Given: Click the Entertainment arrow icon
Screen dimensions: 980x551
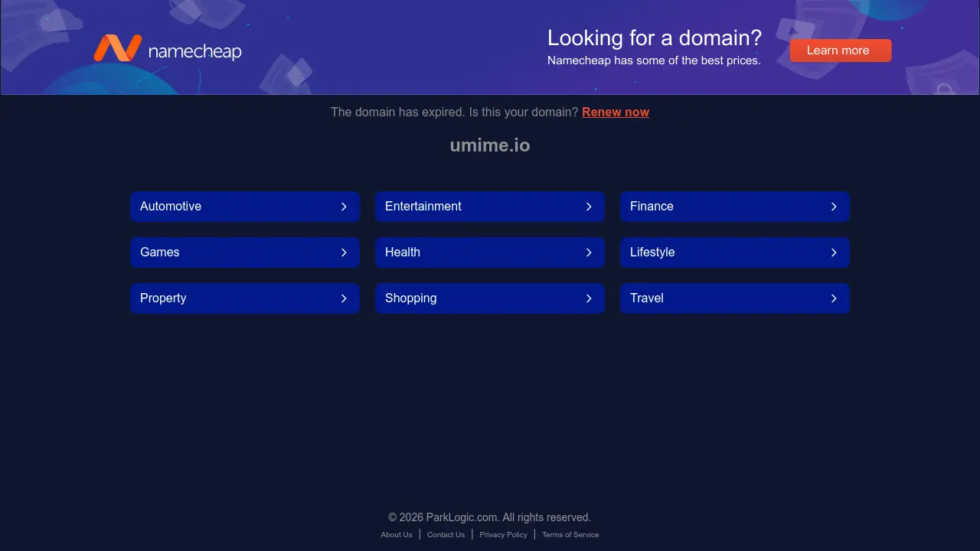Looking at the screenshot, I should coord(589,207).
